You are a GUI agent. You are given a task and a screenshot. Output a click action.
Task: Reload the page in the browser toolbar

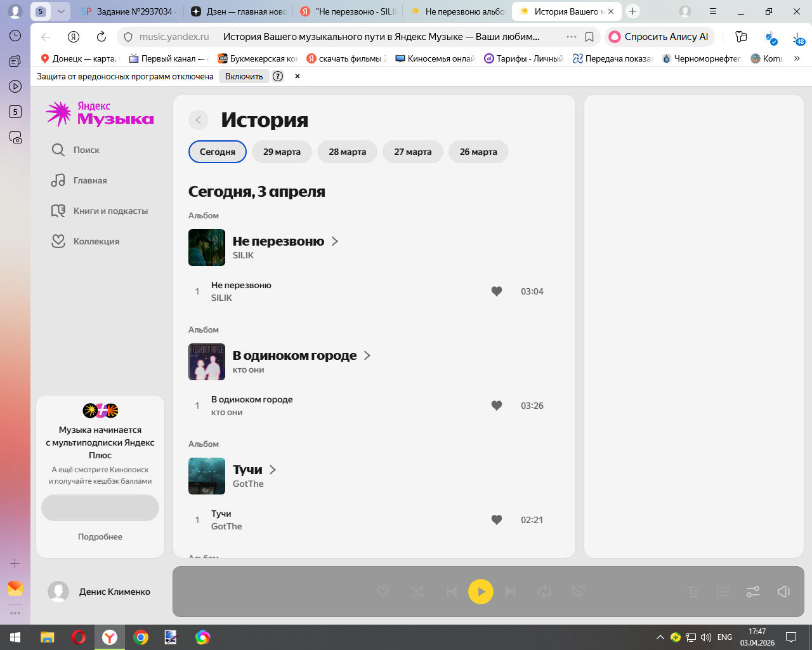click(x=101, y=37)
